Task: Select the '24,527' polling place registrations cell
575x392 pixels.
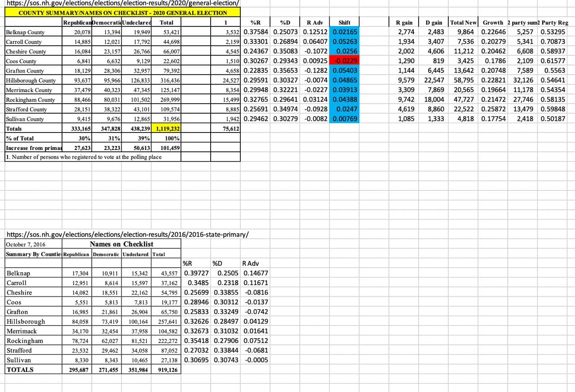Action: click(226, 80)
